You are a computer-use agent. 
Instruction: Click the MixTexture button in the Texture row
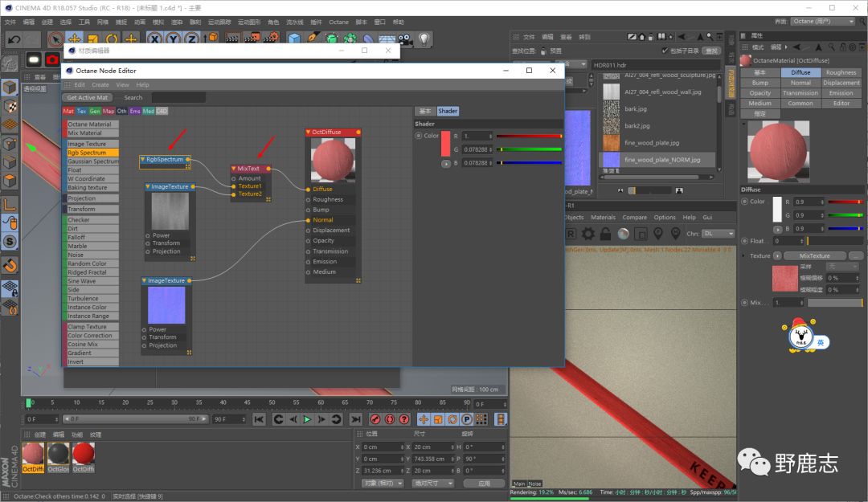(x=813, y=256)
